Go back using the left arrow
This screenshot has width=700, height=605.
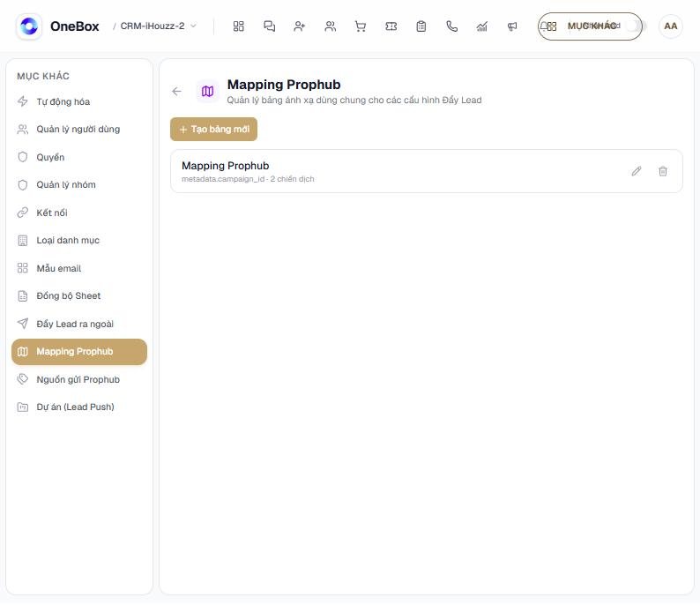[177, 92]
